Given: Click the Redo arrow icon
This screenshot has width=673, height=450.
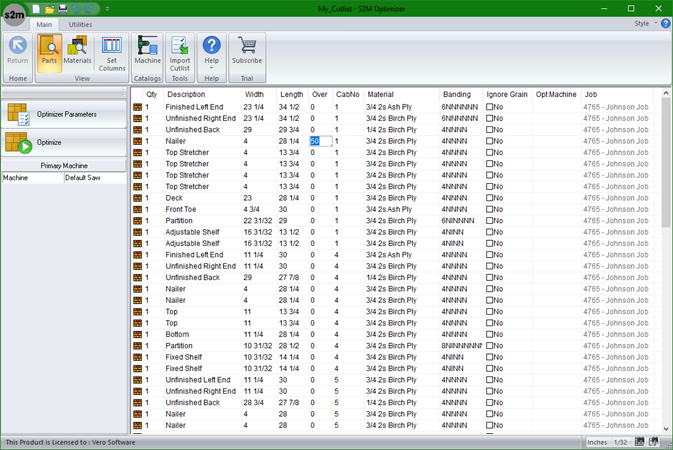Looking at the screenshot, I should [x=89, y=9].
